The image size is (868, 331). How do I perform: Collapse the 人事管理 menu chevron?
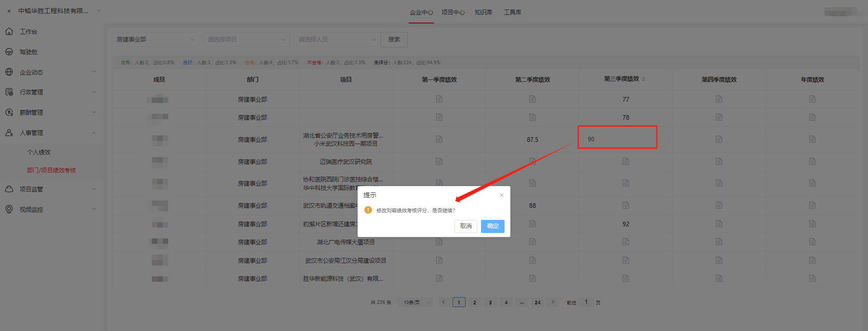point(94,133)
